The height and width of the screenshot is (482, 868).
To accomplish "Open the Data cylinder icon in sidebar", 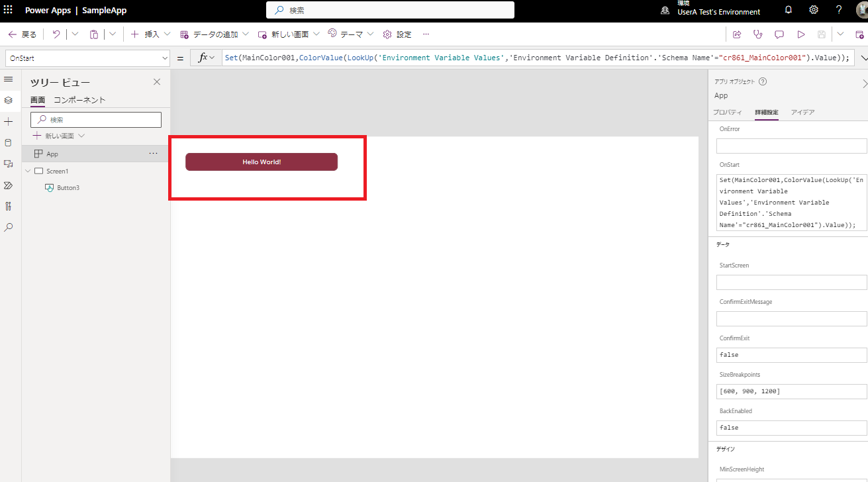I will pyautogui.click(x=9, y=142).
